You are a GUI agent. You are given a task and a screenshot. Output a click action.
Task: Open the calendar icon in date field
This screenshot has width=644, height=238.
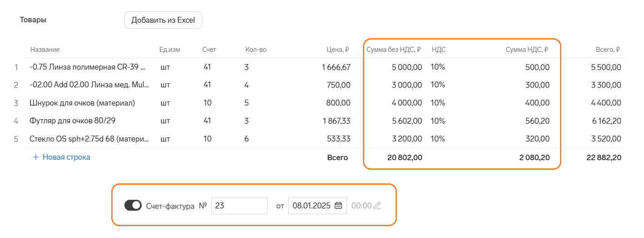338,206
